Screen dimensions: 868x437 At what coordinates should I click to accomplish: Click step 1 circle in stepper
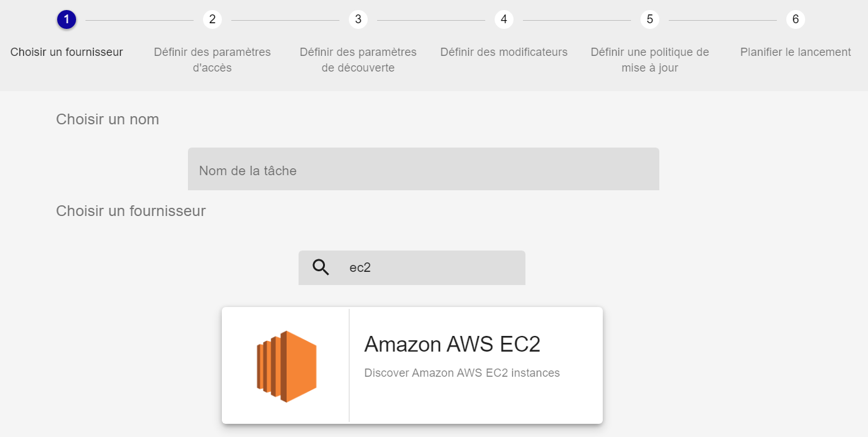click(x=67, y=19)
